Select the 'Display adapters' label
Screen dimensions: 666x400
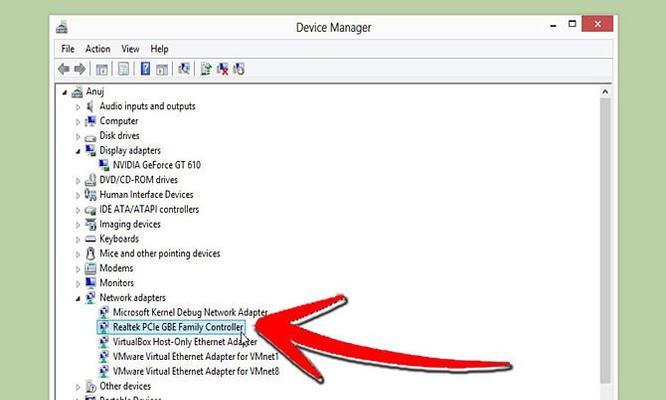pos(130,150)
